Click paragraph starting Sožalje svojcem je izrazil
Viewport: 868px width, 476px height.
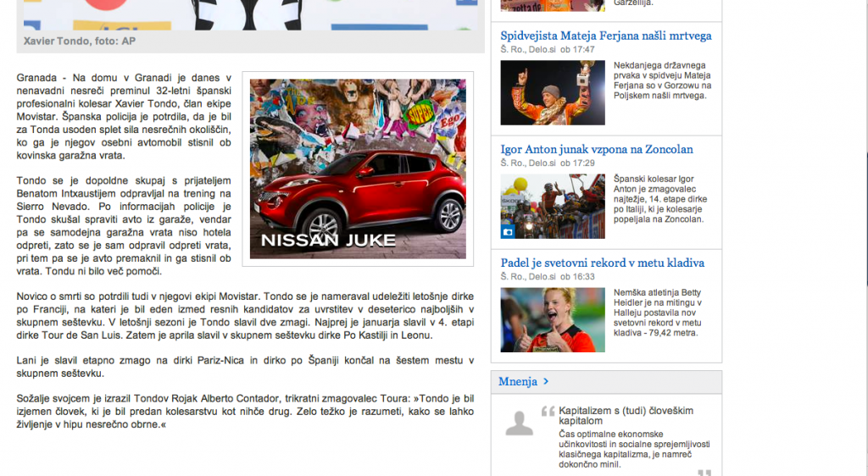[x=245, y=412]
